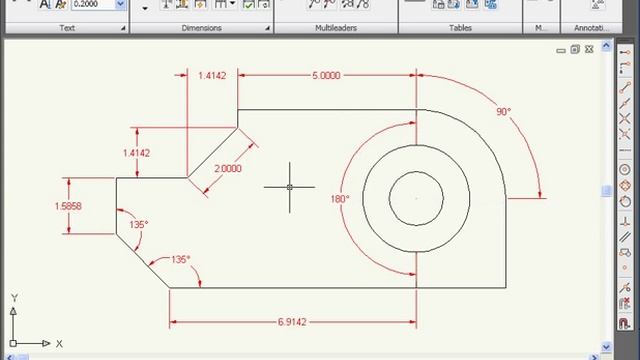Screen dimensions: 640x360
Task: Choose the Midpoint object snap
Action: 625,104
